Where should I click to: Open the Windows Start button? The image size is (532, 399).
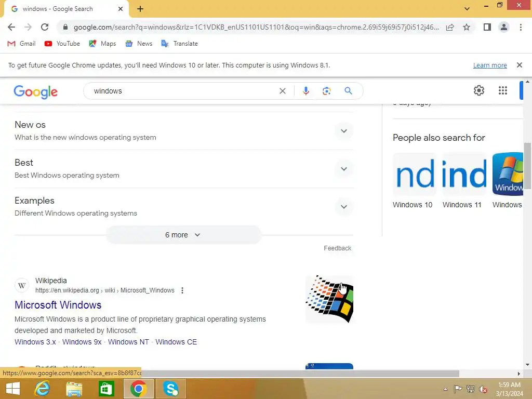tap(13, 389)
